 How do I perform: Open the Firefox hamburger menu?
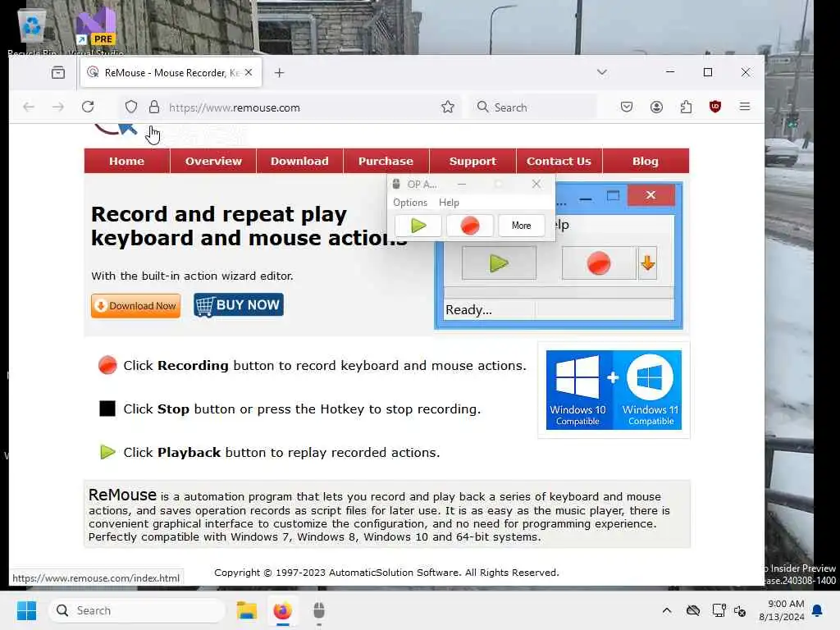[745, 107]
